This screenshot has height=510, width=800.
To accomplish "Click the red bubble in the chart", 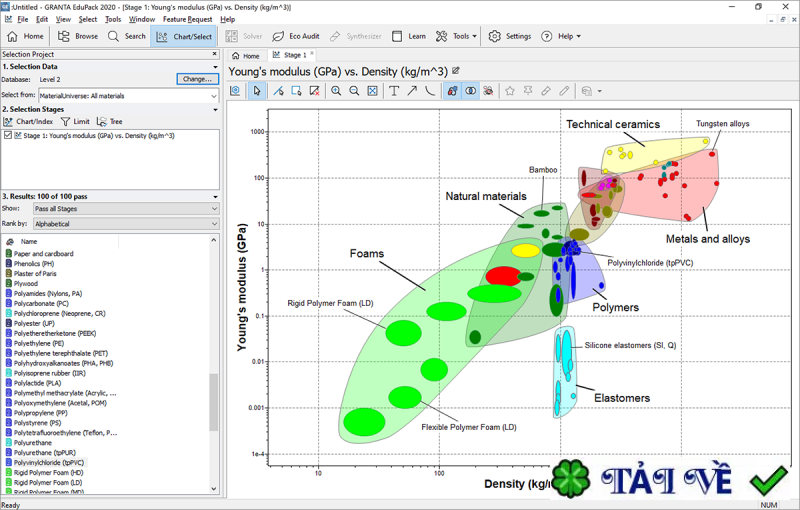I will click(501, 275).
